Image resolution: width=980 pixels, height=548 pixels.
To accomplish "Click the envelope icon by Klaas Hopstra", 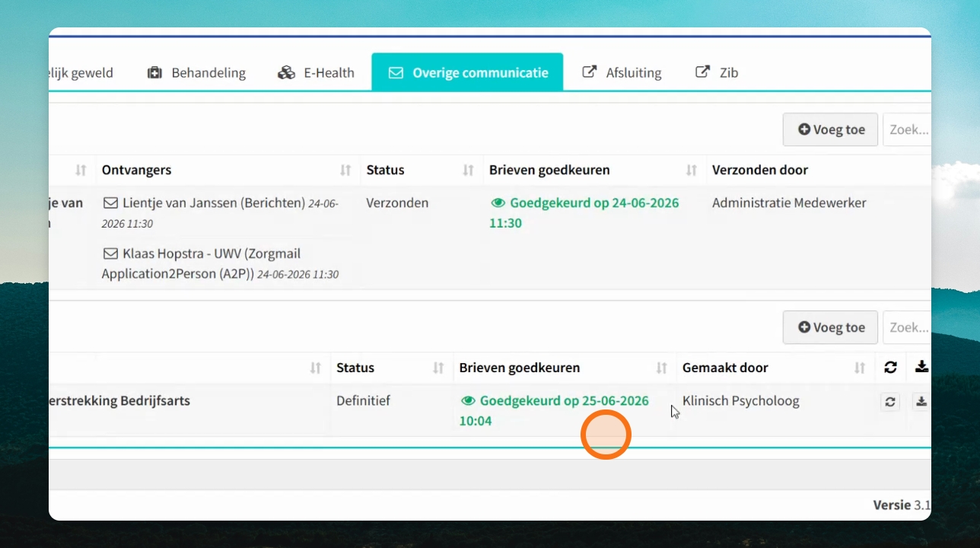I will tap(110, 253).
